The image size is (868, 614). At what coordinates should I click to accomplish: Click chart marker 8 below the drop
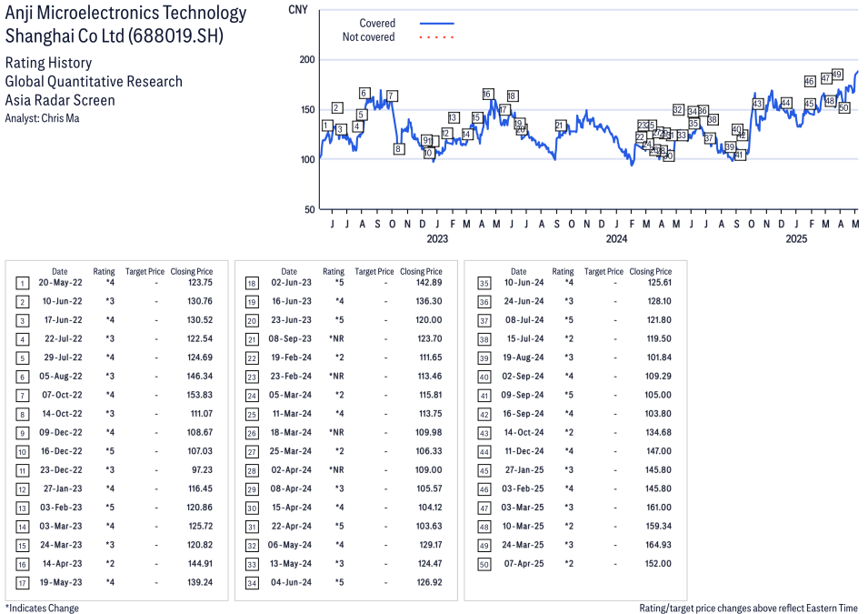(x=398, y=148)
